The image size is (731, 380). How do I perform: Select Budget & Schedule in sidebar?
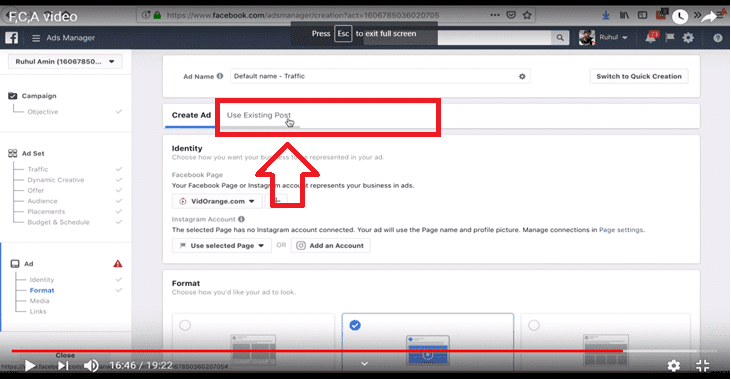58,222
